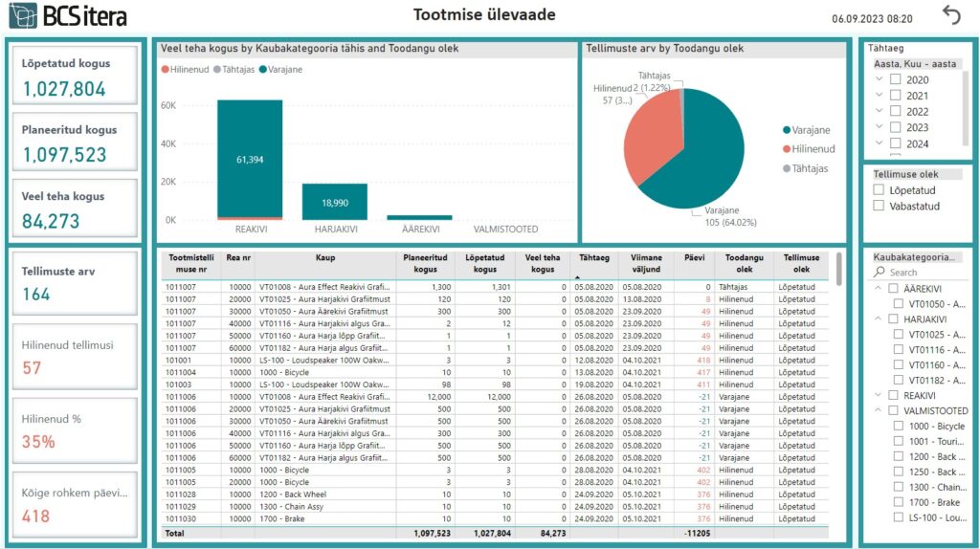Image resolution: width=980 pixels, height=549 pixels.
Task: Click Hilinenud legend marker beside pie chart
Action: coord(787,148)
